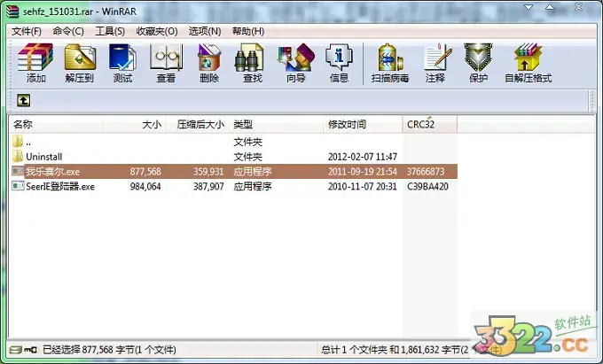Click 应用程序 type in SeerIE登陆器.exe row
603x364 pixels.
pos(252,187)
